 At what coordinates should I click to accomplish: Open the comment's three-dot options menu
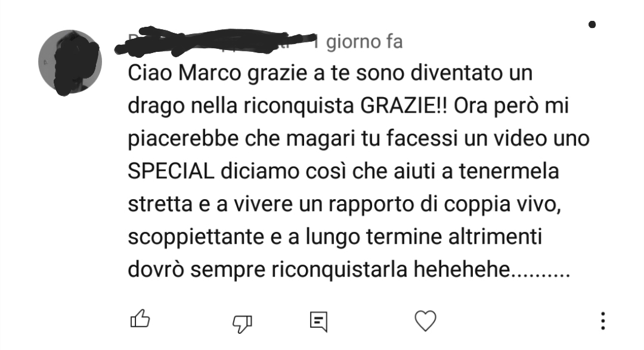[602, 321]
